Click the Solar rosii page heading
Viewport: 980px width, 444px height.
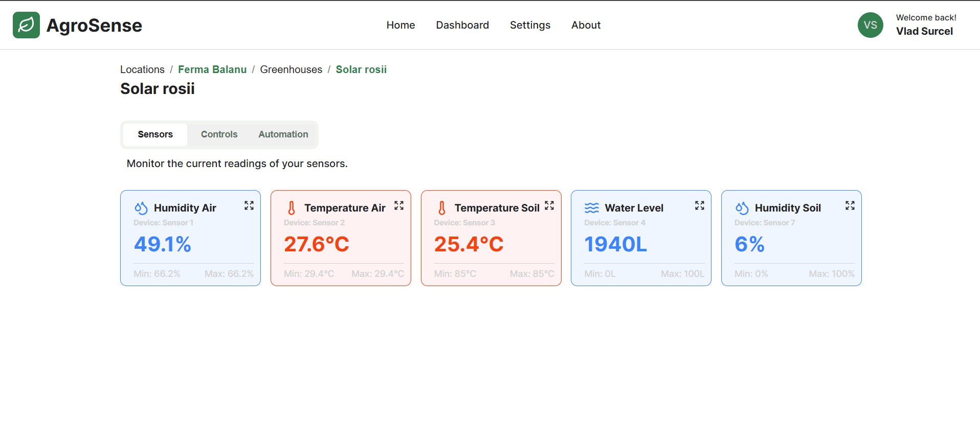click(x=158, y=89)
